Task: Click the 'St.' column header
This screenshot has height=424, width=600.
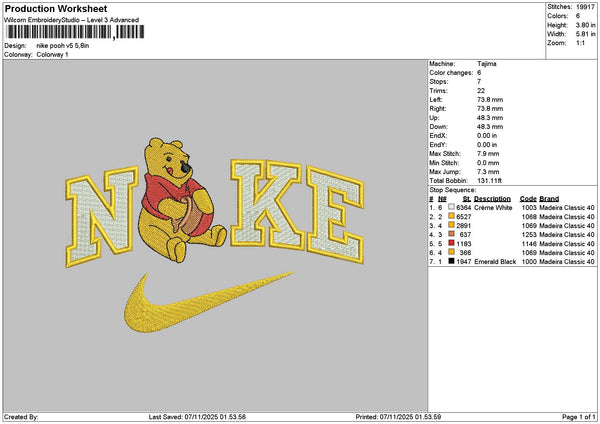Action: pos(466,199)
